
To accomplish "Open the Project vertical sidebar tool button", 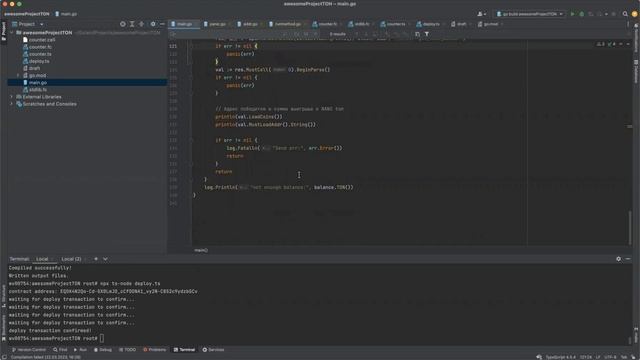I will (4, 31).
